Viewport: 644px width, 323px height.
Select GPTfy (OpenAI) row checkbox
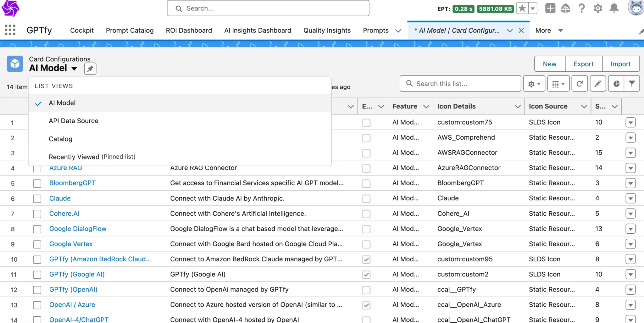point(37,290)
